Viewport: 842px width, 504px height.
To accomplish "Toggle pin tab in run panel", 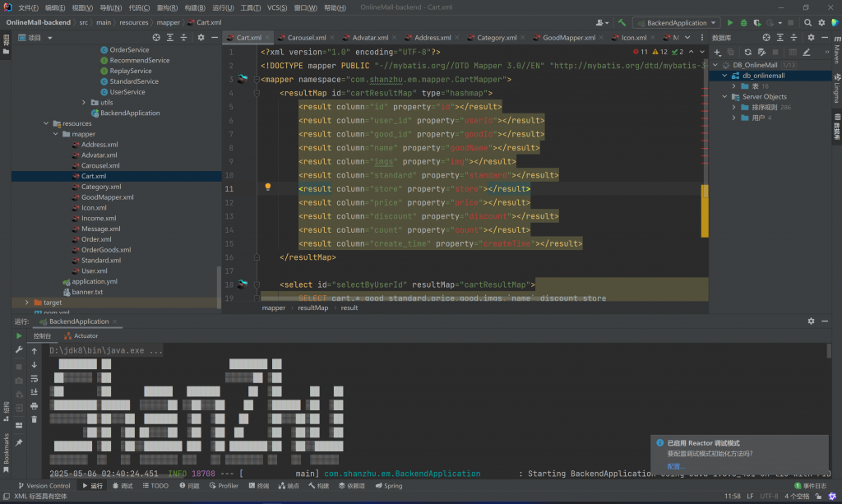I will (x=19, y=442).
